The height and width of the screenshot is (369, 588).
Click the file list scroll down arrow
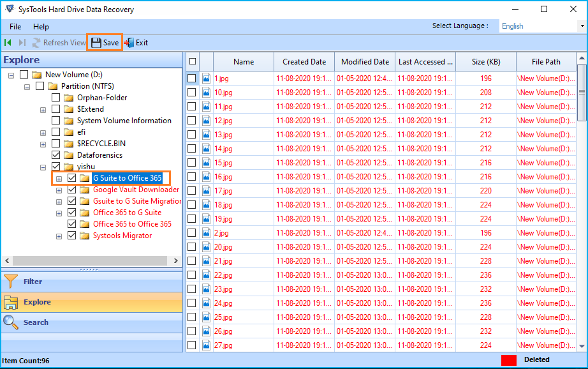(582, 346)
